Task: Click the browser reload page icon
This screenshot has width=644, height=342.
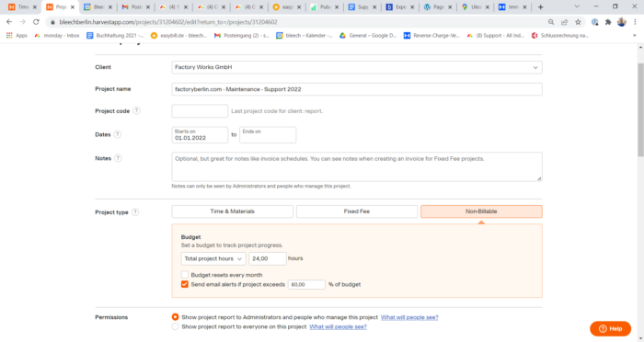Action: [36, 22]
